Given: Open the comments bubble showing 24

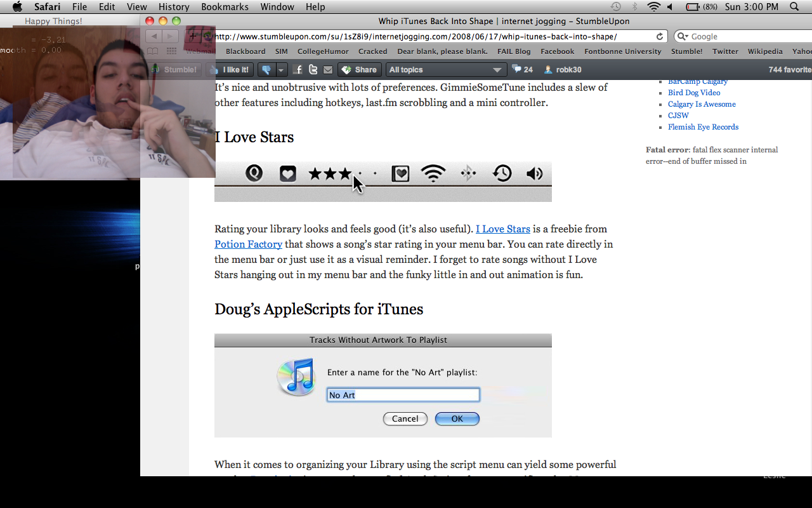Looking at the screenshot, I should click(x=523, y=70).
